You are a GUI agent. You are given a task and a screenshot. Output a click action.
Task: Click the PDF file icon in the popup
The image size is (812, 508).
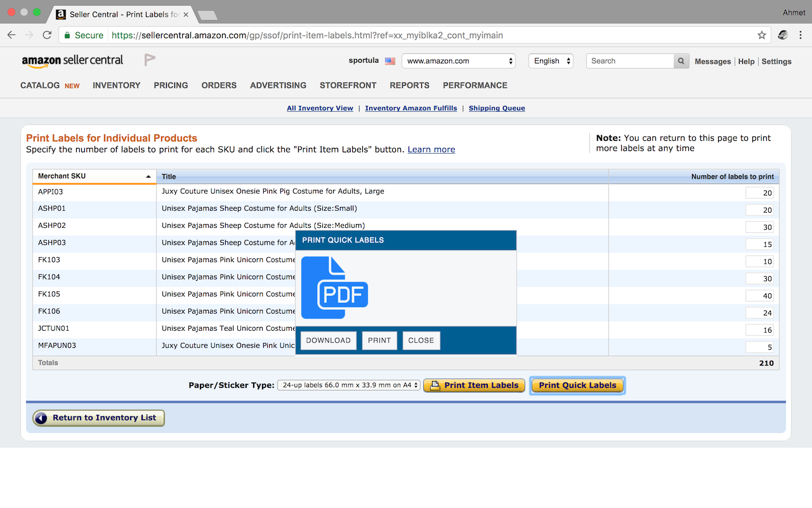(334, 288)
